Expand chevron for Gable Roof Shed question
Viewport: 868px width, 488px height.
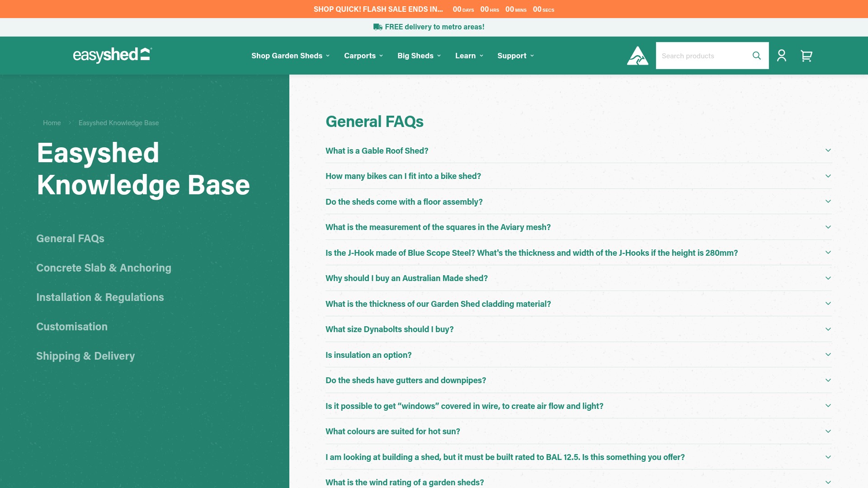[x=828, y=150]
